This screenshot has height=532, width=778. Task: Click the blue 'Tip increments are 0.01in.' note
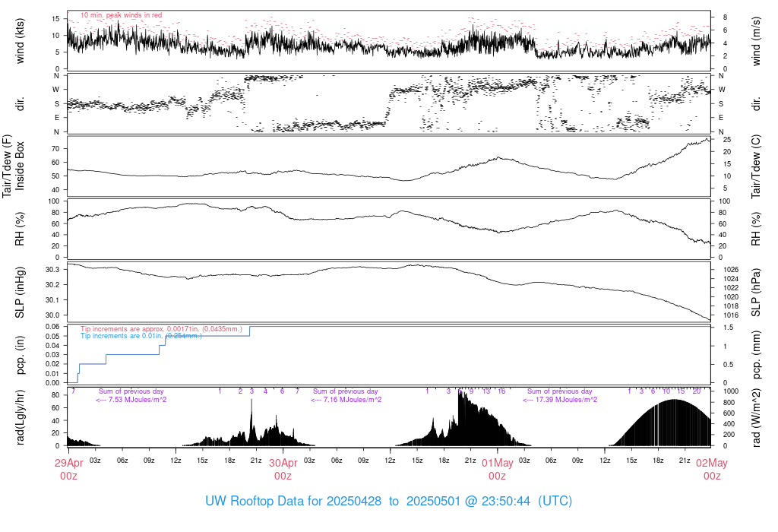click(141, 336)
